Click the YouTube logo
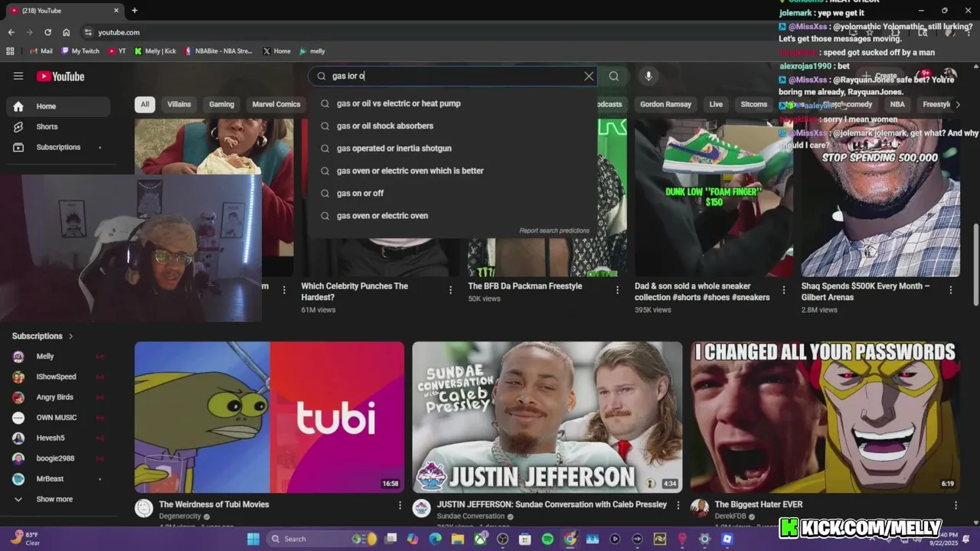This screenshot has width=980, height=551. (60, 76)
